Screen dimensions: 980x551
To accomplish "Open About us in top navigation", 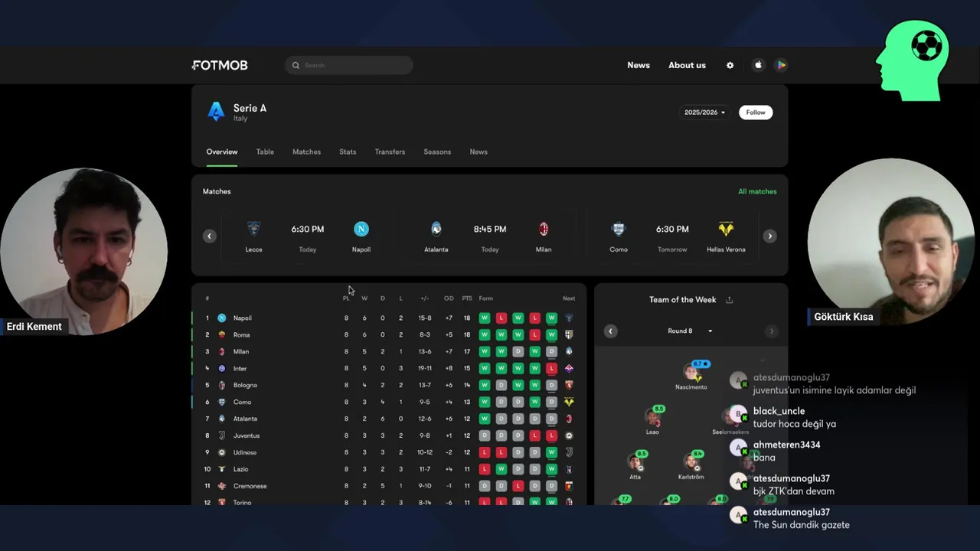I will coord(687,65).
